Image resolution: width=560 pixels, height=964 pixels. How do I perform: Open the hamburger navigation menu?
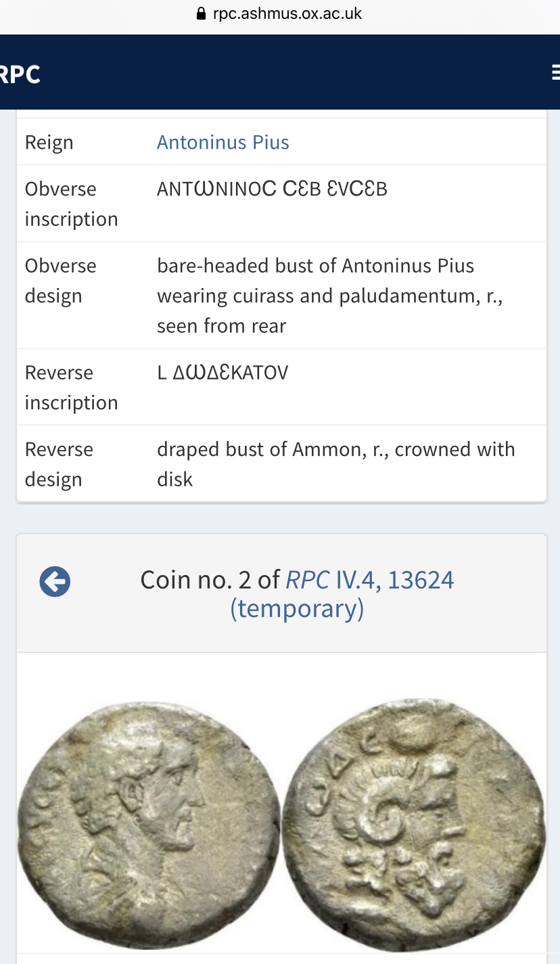coord(555,72)
